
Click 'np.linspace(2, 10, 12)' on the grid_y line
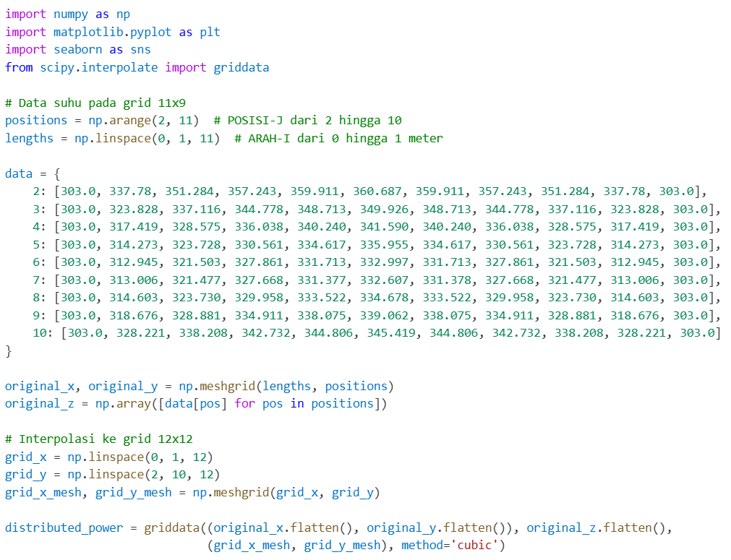click(x=144, y=474)
